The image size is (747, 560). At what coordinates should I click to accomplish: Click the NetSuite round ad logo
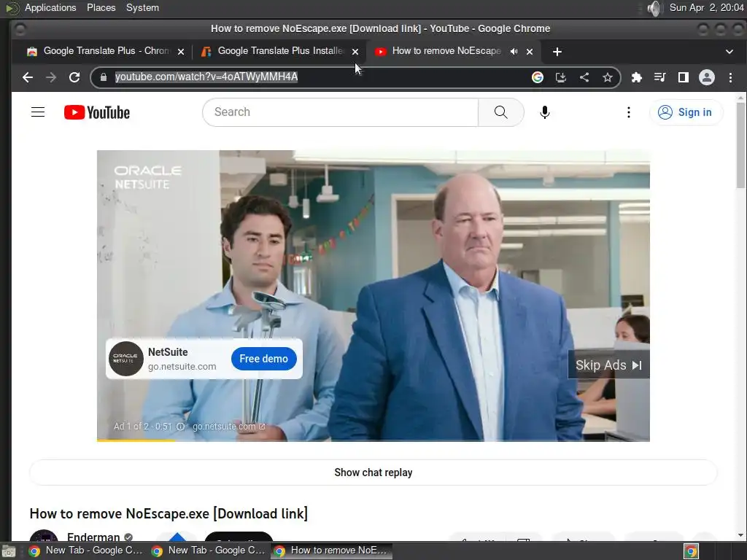pos(125,359)
